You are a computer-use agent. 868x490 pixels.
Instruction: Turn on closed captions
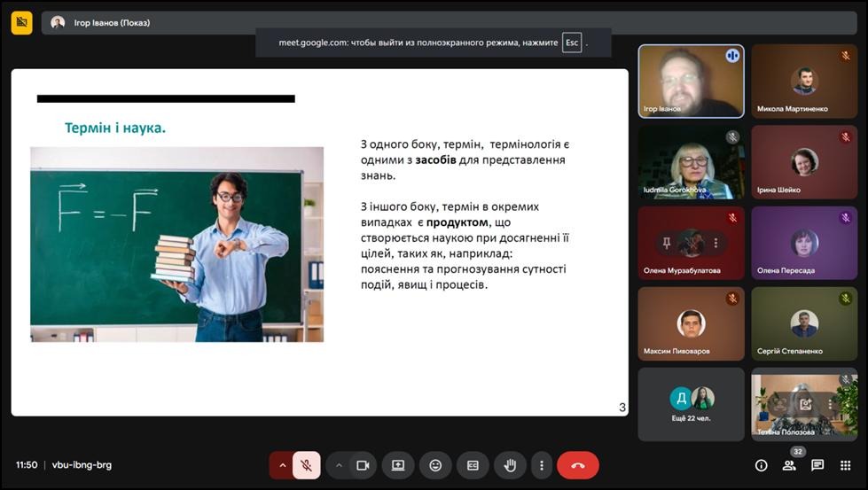click(473, 465)
